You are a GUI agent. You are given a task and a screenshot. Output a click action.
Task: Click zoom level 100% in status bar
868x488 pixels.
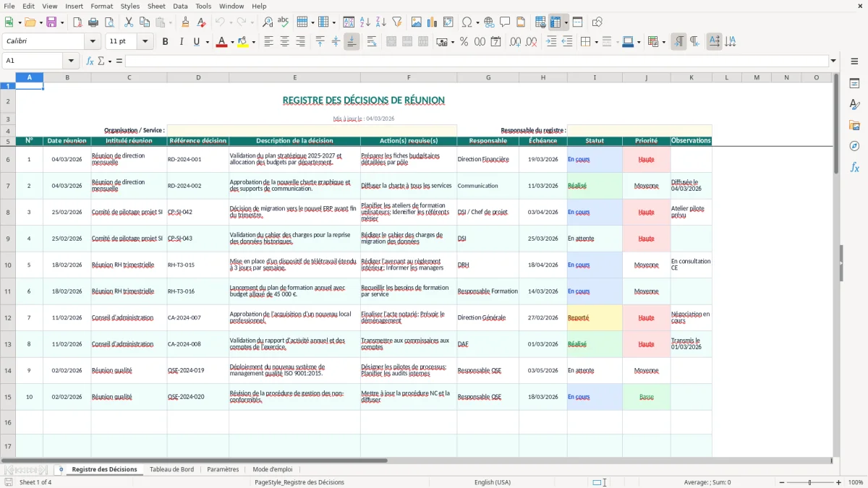(856, 482)
